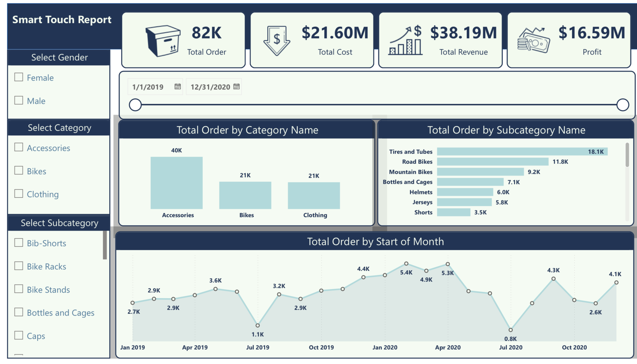Click the 4.3K data point marker
Viewport: 637px width, 364px height.
click(x=553, y=279)
